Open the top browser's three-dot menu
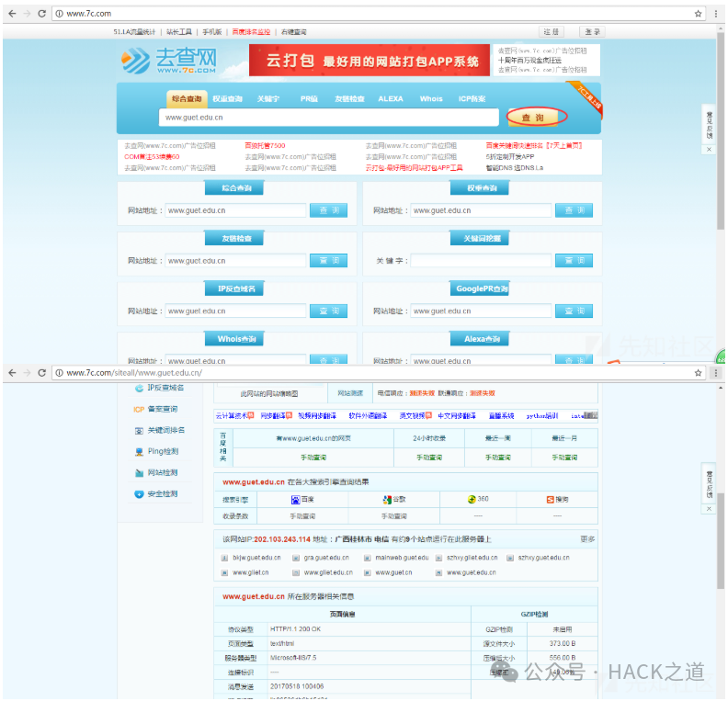The width and height of the screenshot is (728, 701). click(x=716, y=14)
